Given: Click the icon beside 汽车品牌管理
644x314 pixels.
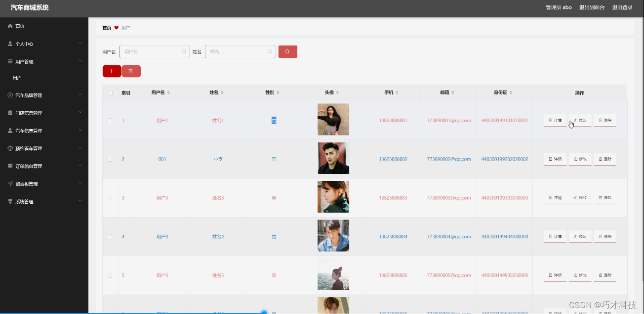Looking at the screenshot, I should [x=10, y=95].
